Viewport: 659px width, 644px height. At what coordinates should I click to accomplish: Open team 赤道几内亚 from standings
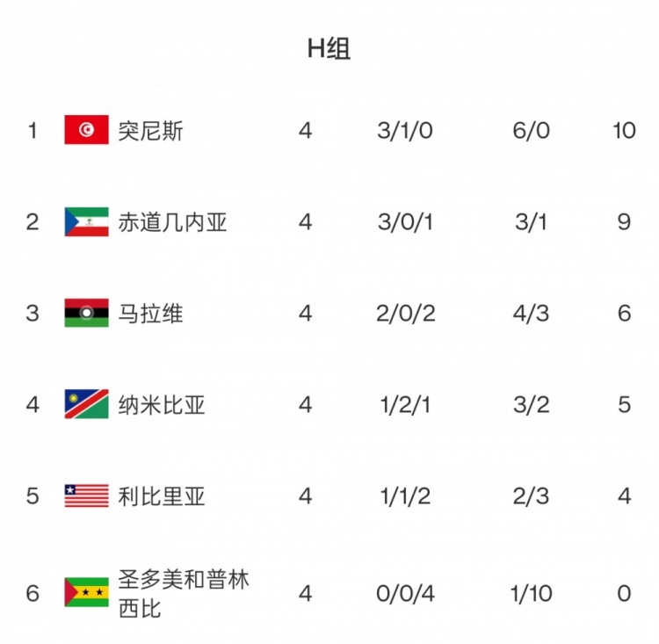click(173, 222)
